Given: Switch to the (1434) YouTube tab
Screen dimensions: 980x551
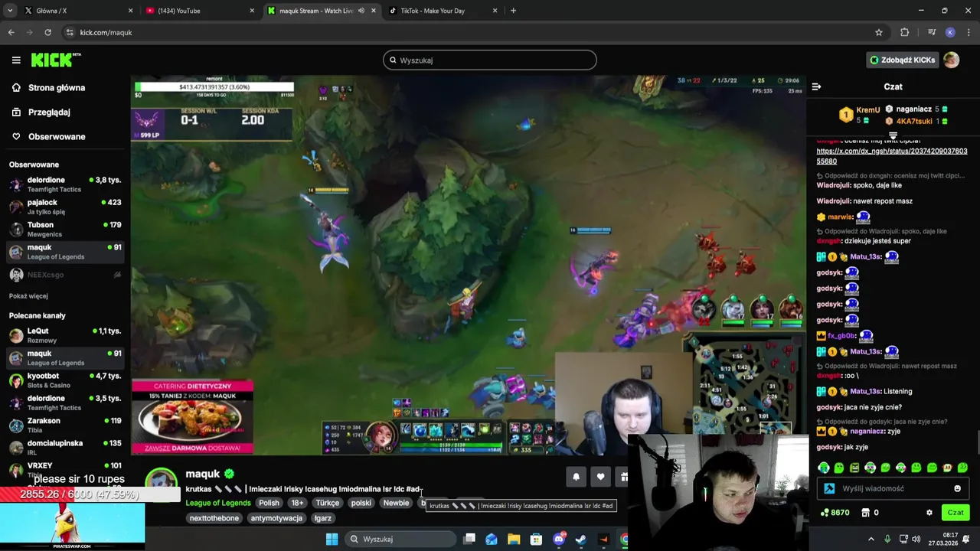Looking at the screenshot, I should (x=201, y=11).
